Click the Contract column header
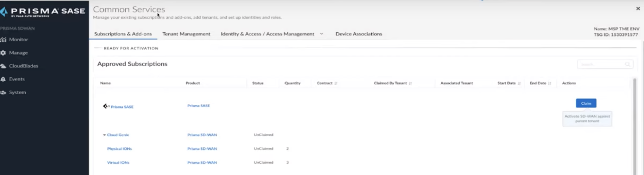 click(324, 83)
